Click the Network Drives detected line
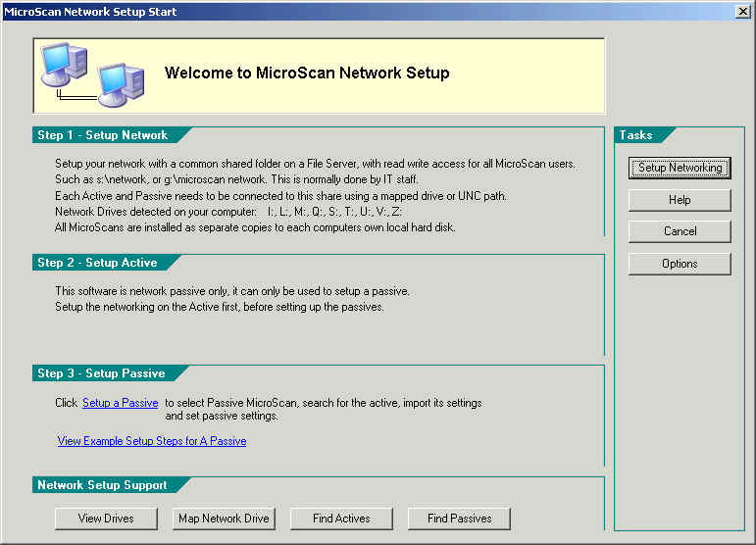 point(228,212)
